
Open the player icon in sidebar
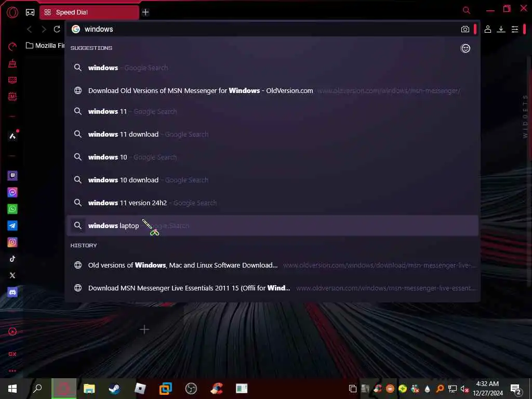tap(12, 331)
